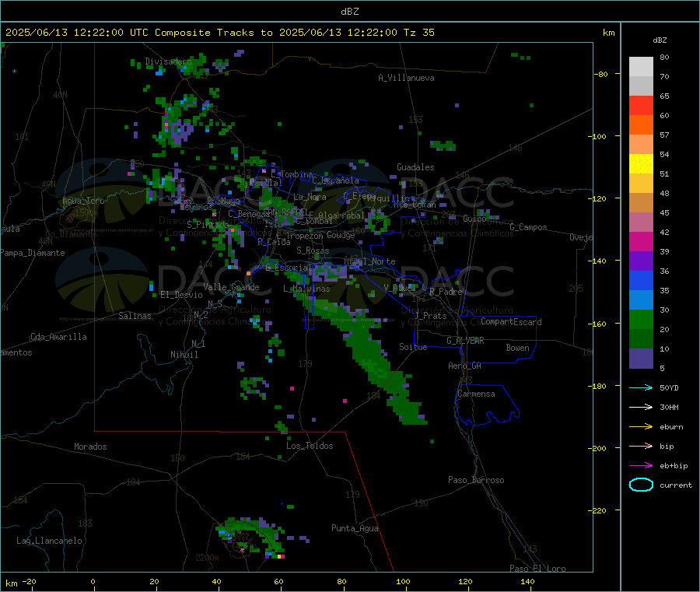The height and width of the screenshot is (592, 700).
Task: Click the 'eb+bip' legend label
Action: pos(674,466)
